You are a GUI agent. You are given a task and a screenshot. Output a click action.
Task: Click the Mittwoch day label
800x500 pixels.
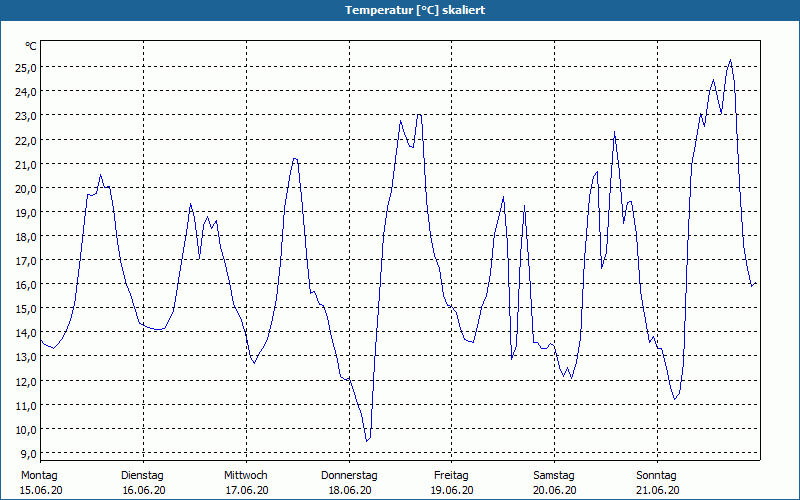246,476
